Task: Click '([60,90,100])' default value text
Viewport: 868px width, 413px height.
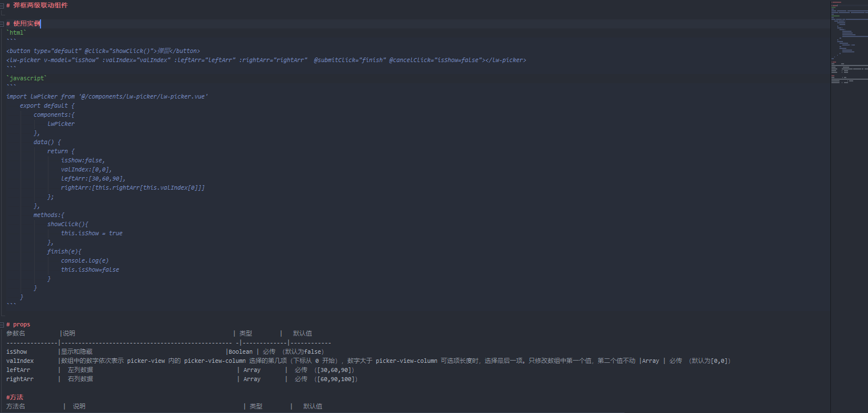Action: [336, 379]
